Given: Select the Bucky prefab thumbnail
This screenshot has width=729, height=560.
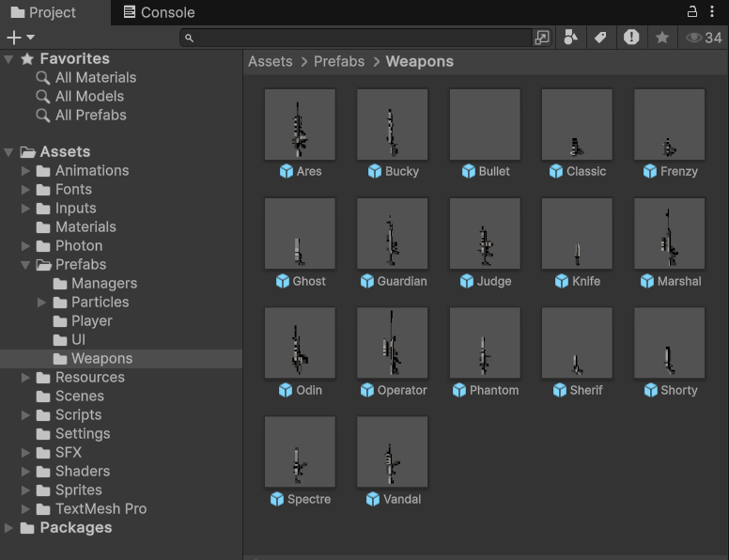Looking at the screenshot, I should pos(393,124).
